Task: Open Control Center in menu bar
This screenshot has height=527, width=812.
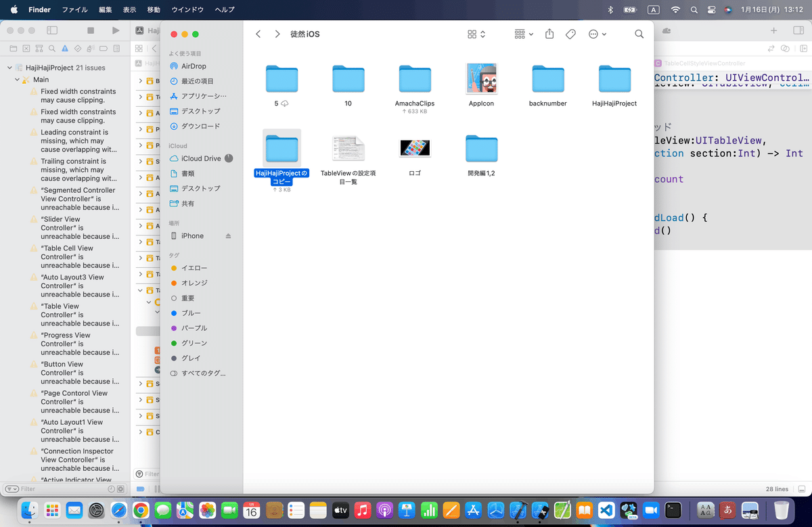Action: 711,9
